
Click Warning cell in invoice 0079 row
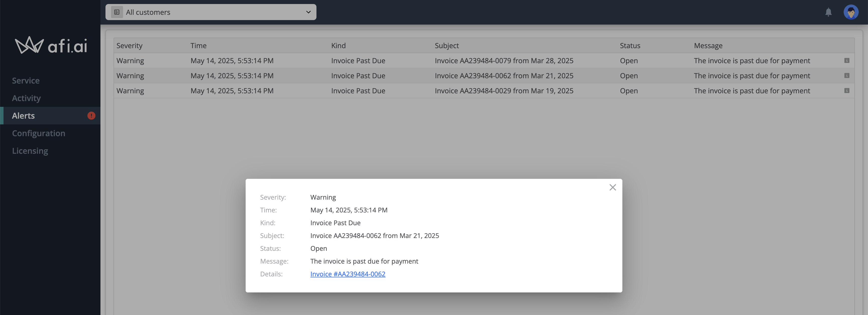coord(130,61)
